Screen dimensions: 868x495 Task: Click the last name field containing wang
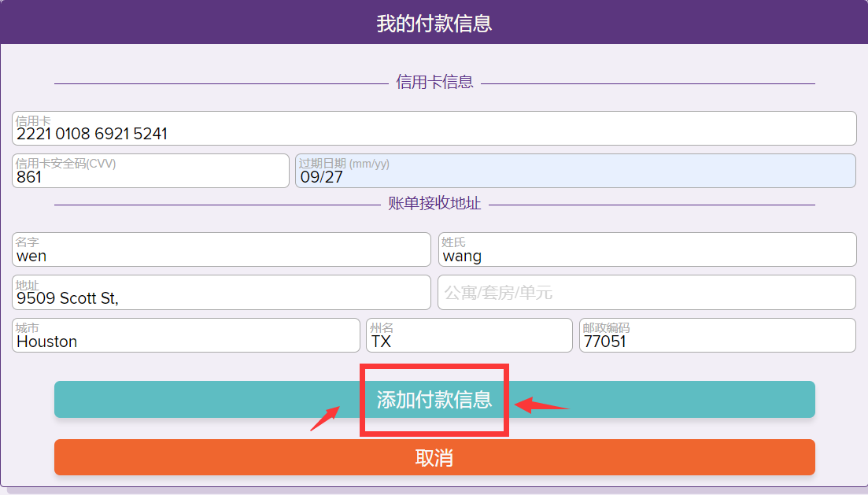click(x=647, y=250)
